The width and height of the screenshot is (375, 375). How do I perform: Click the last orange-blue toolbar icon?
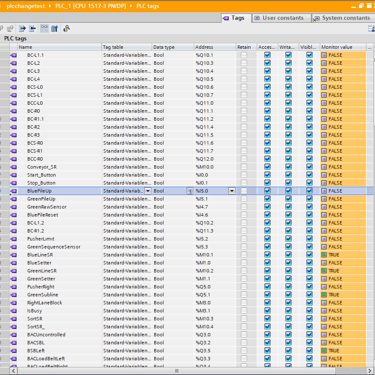[x=66, y=29]
